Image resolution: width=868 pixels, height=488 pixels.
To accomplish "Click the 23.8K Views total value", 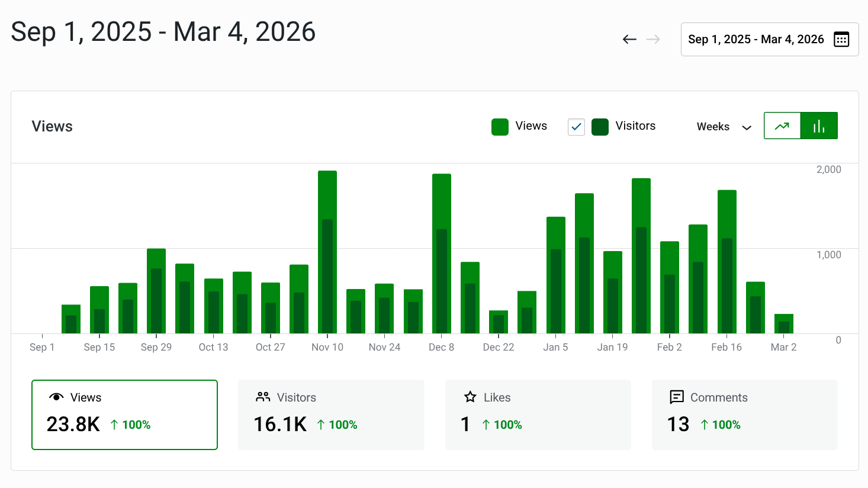I will click(x=73, y=425).
